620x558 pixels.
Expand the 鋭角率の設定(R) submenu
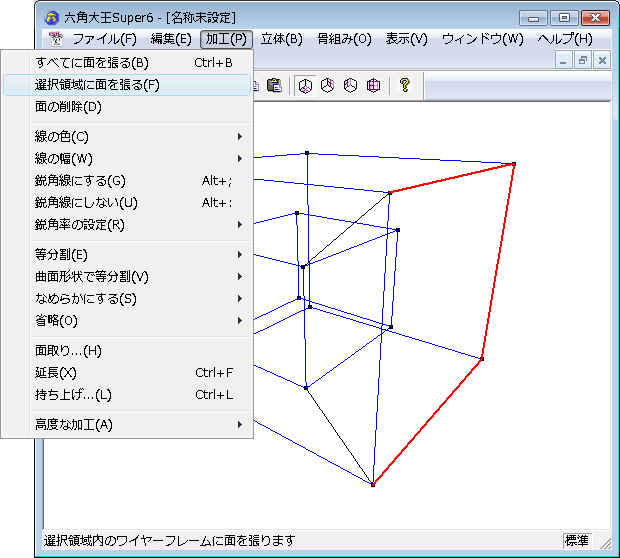127,225
